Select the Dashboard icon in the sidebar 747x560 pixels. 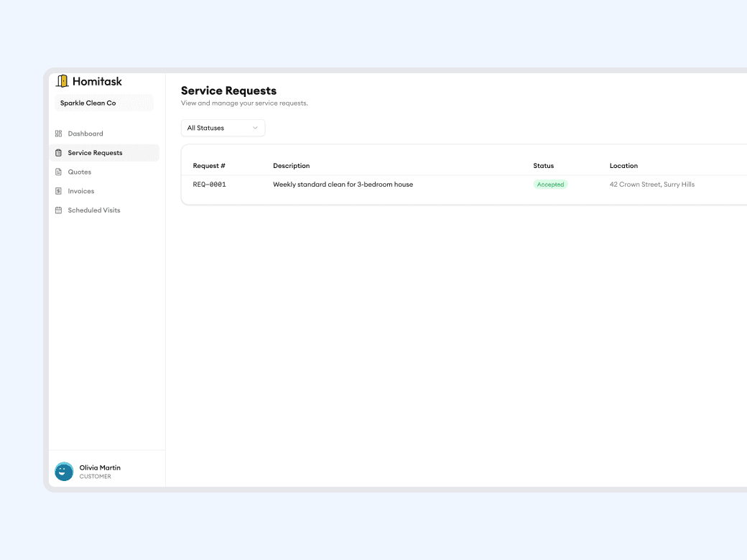coord(59,133)
